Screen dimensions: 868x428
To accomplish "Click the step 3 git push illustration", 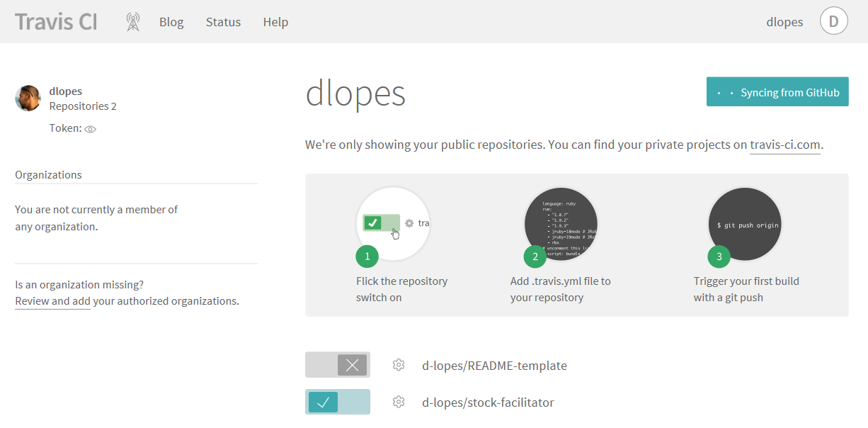I will [x=745, y=224].
